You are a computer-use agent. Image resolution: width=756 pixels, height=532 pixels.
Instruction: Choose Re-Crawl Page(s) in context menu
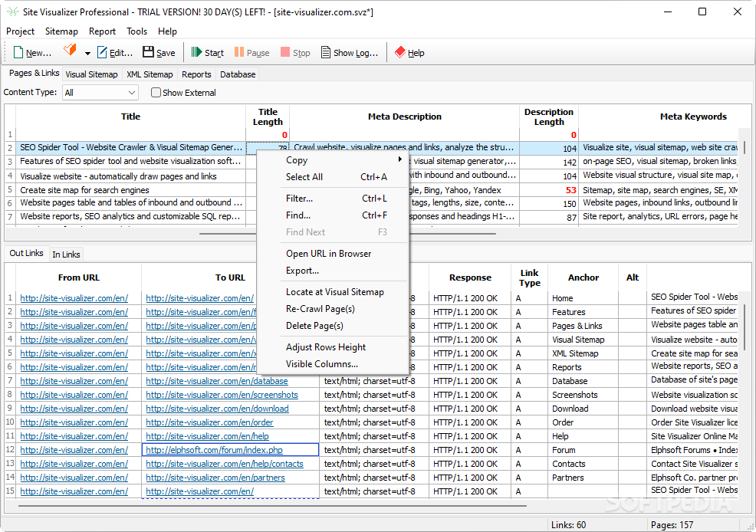point(333,309)
